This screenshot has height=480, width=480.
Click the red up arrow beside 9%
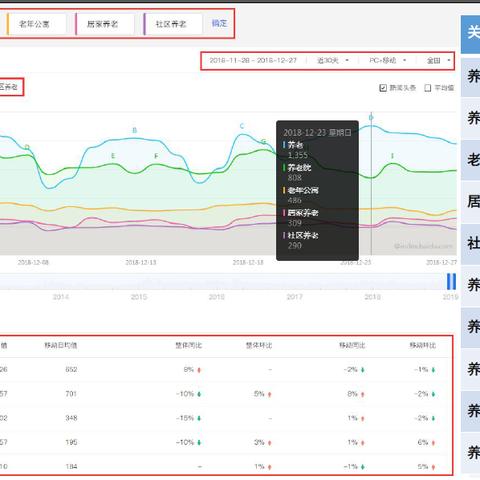[199, 370]
